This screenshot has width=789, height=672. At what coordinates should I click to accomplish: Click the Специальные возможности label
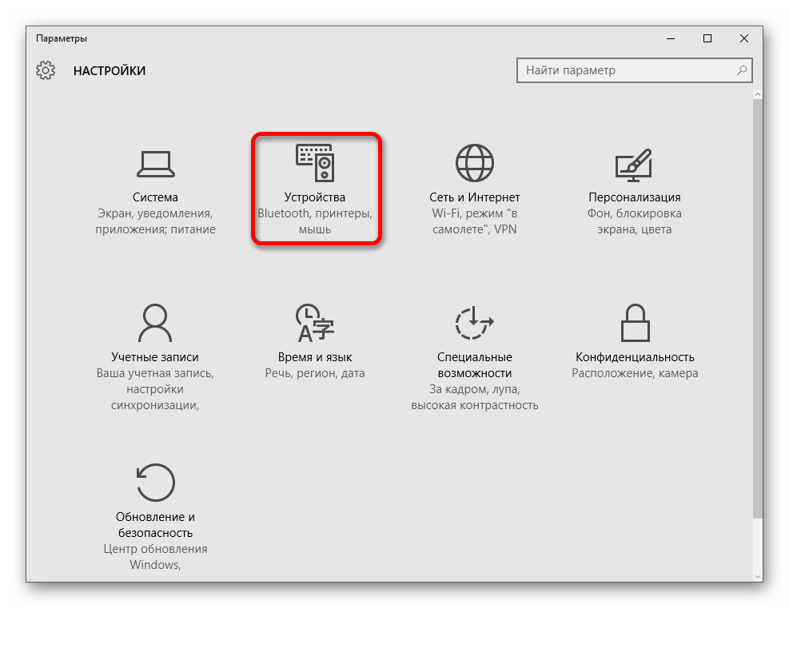[x=475, y=365]
